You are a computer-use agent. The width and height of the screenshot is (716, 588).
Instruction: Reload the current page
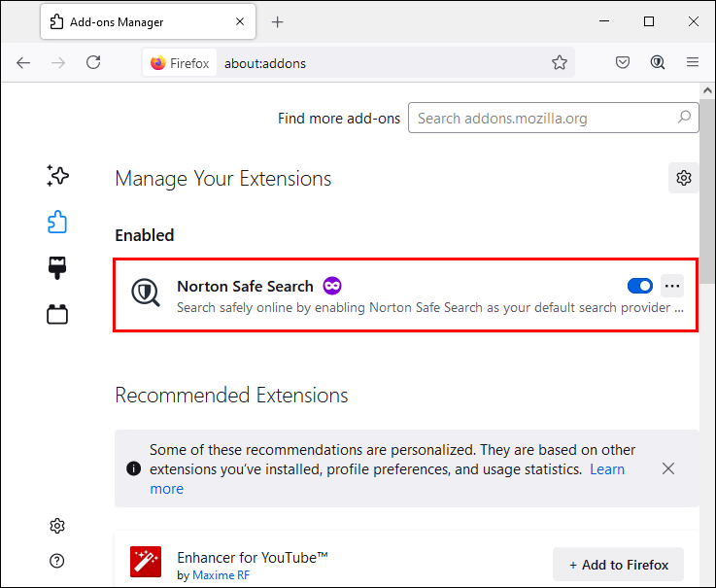(93, 62)
